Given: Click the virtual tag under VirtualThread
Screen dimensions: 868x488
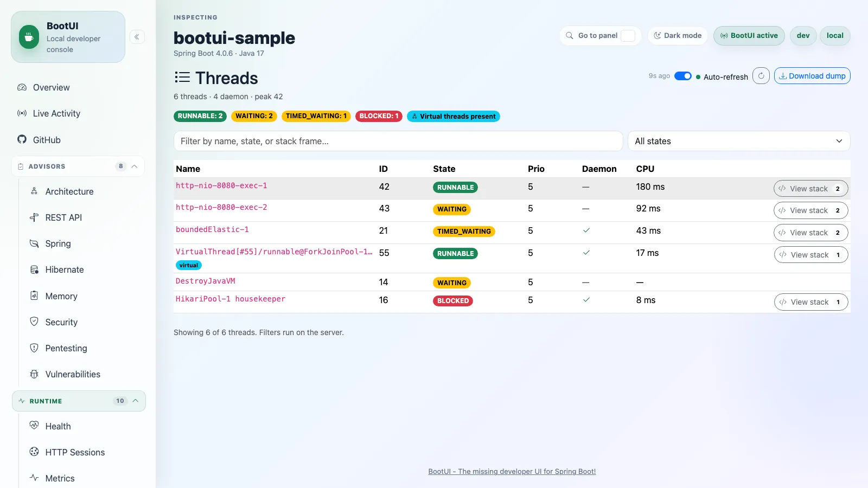Looking at the screenshot, I should (x=189, y=265).
